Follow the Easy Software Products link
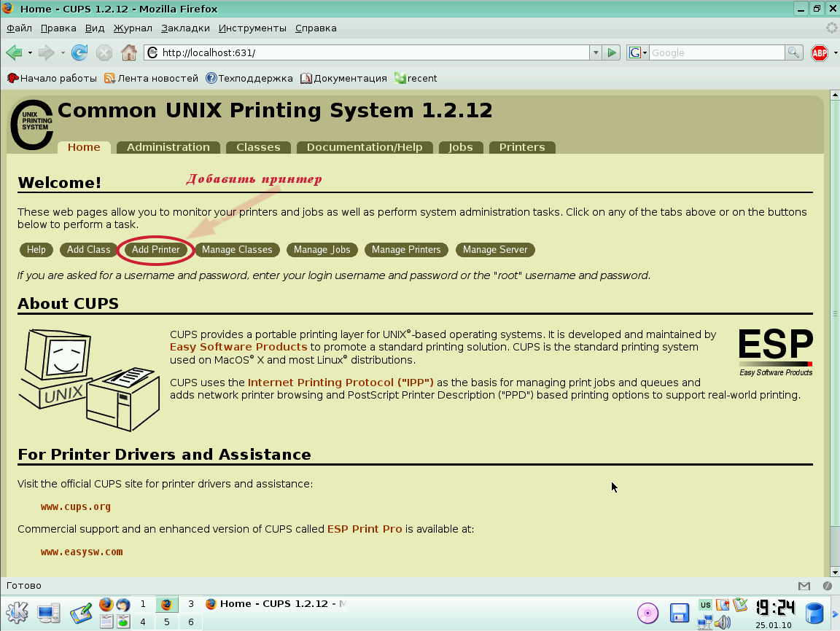Viewport: 840px width, 631px height. point(238,347)
